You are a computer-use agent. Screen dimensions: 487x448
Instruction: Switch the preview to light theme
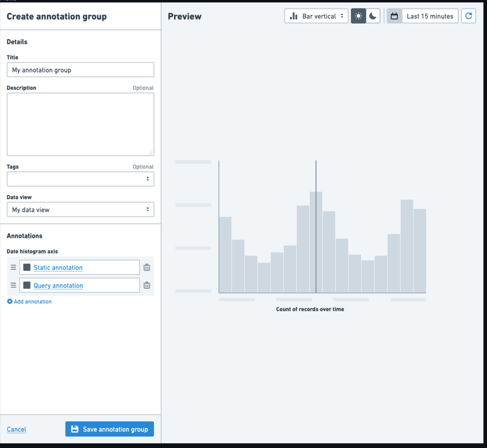[358, 16]
